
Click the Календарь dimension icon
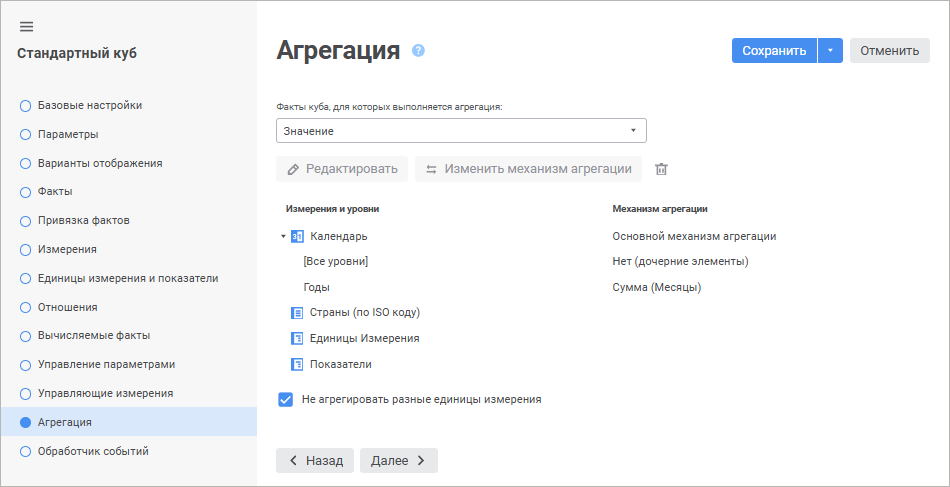click(x=297, y=237)
